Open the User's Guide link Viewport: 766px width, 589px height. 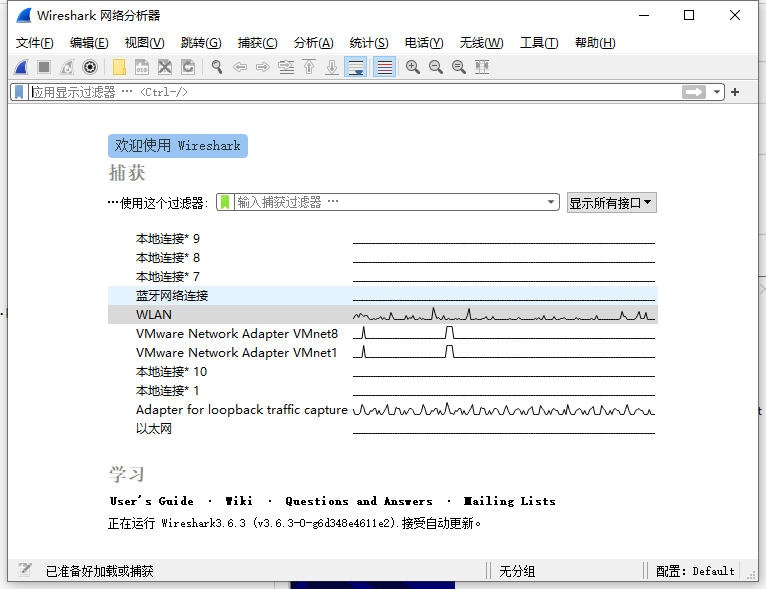[x=151, y=501]
